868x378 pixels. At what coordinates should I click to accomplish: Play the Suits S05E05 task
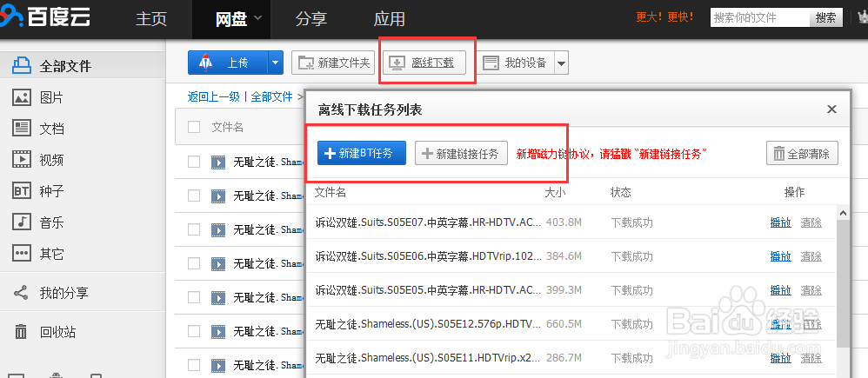click(x=780, y=290)
